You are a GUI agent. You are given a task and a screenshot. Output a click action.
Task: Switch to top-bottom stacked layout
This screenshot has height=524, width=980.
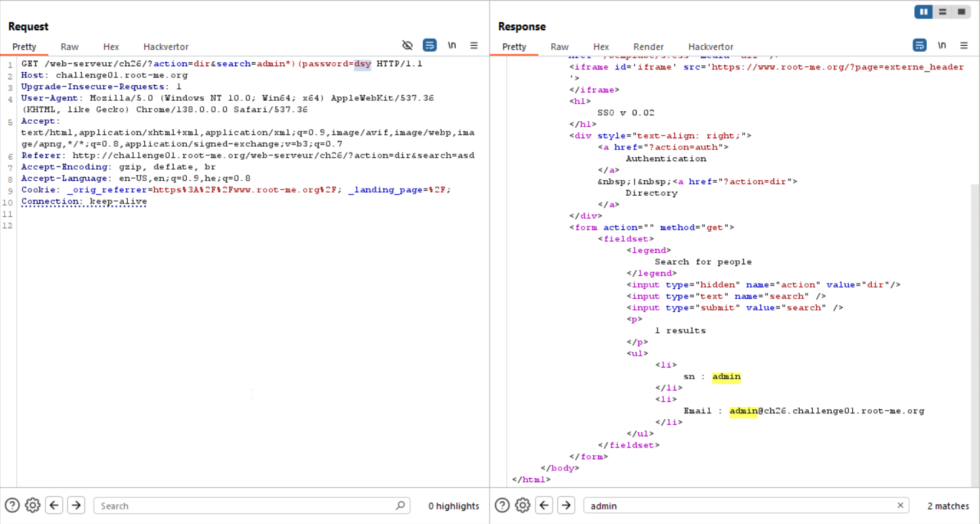(x=943, y=12)
